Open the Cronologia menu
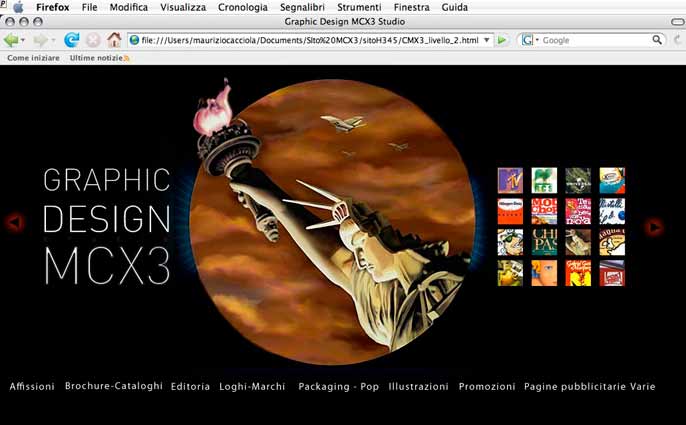The width and height of the screenshot is (686, 425). 243,7
